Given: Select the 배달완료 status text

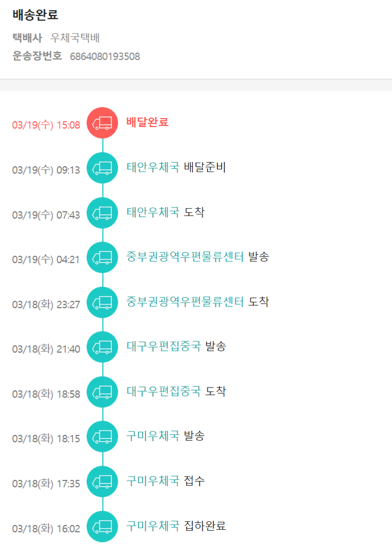Looking at the screenshot, I should coord(147,122).
